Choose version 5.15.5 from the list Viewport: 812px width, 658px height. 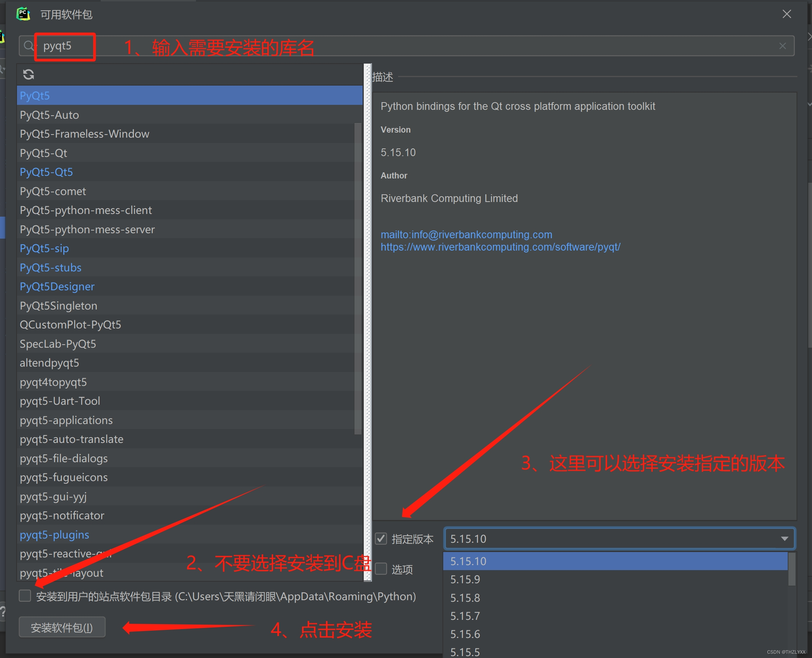pos(615,651)
